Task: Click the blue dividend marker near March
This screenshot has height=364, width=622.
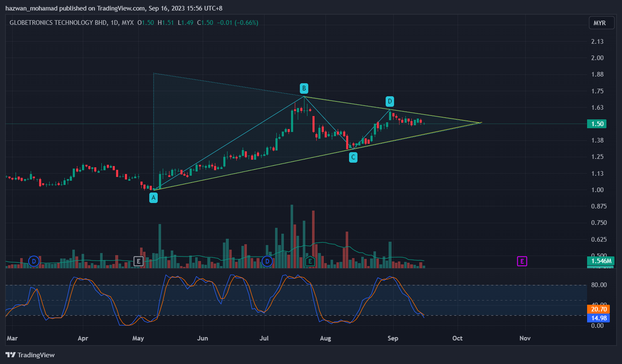Action: click(x=34, y=261)
